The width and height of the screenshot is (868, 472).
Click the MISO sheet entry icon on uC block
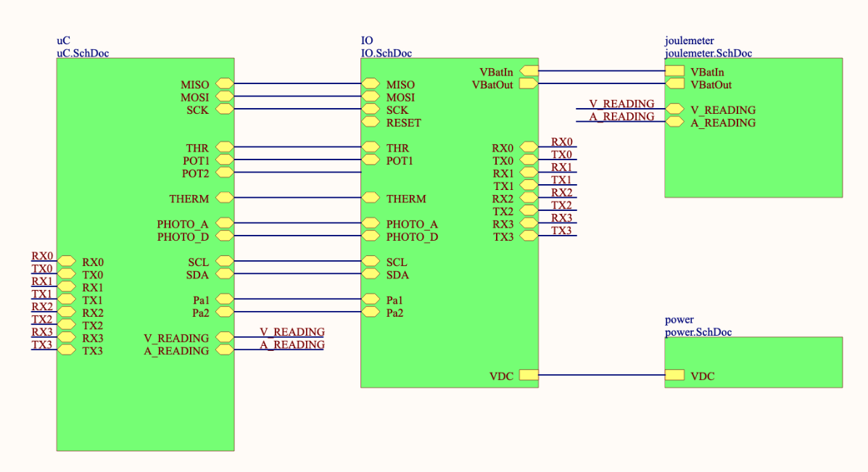pyautogui.click(x=224, y=84)
